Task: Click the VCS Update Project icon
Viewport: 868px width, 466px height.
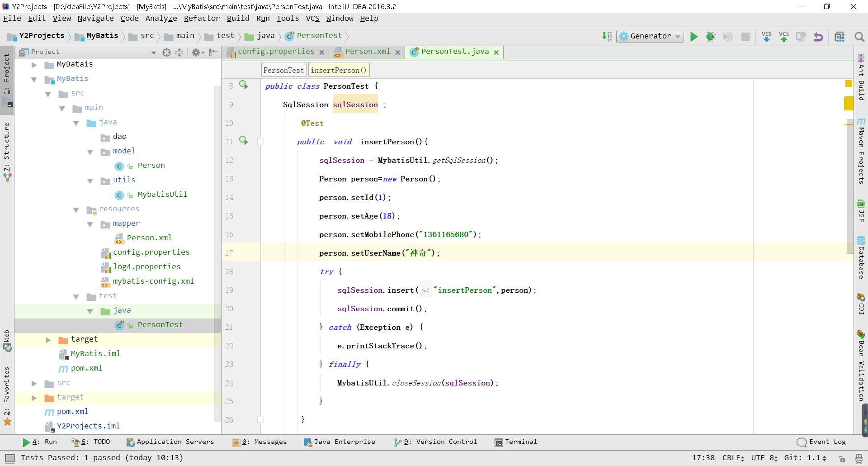Action: [x=766, y=37]
